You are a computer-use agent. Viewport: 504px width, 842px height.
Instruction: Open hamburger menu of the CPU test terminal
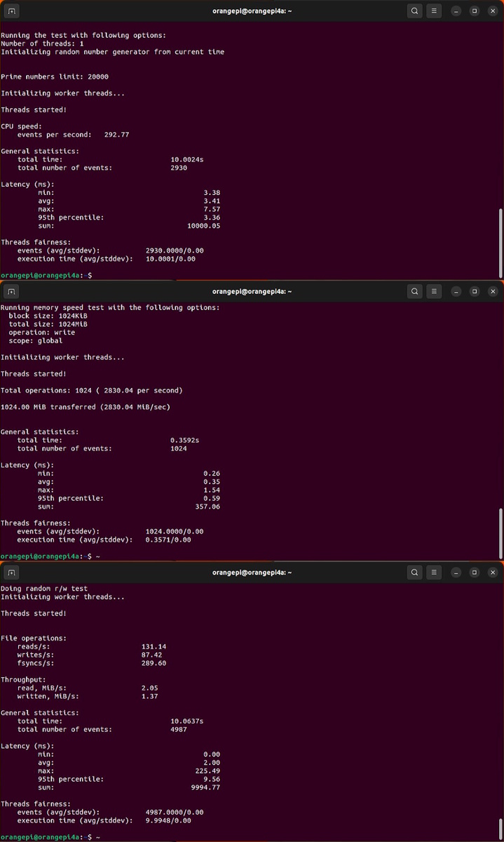[435, 11]
